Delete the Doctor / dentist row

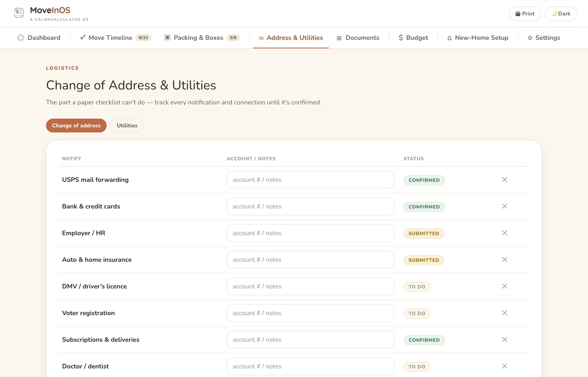pyautogui.click(x=505, y=366)
